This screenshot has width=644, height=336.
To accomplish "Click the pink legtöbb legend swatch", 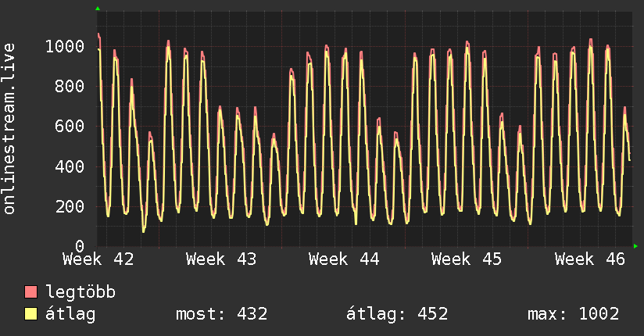I will pos(30,292).
